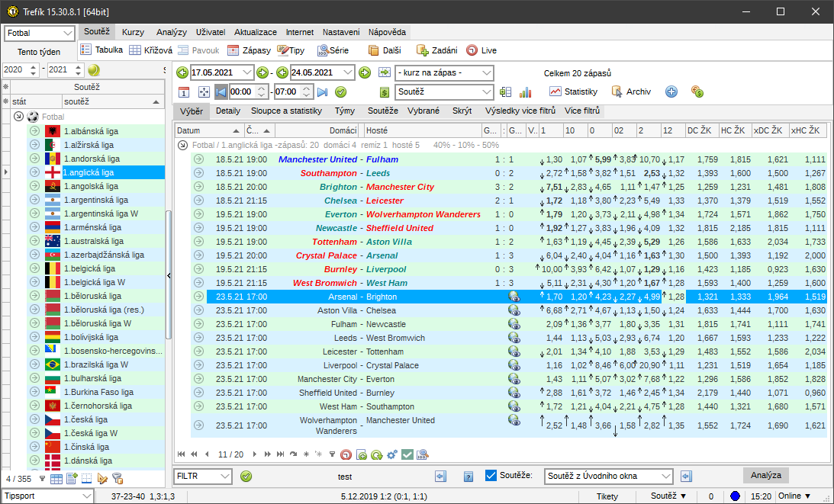This screenshot has width=834, height=504.
Task: Click the bar chart icon beside Soutěž dropdown
Action: tap(526, 92)
